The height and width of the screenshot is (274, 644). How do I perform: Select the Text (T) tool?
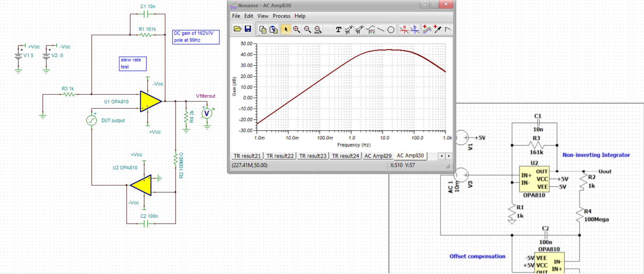(338, 30)
